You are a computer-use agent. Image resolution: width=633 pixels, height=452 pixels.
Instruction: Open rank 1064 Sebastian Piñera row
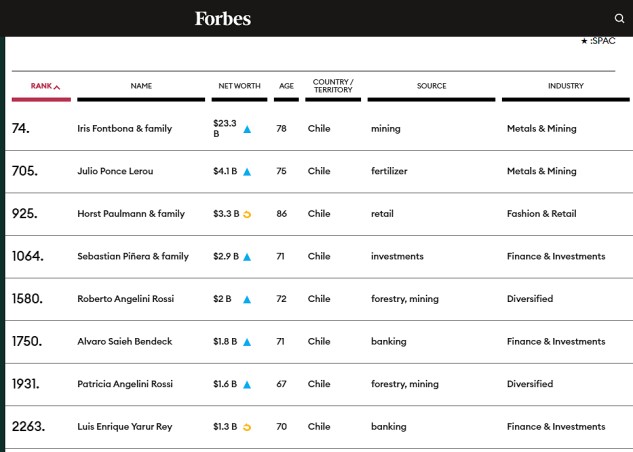[x=133, y=257]
